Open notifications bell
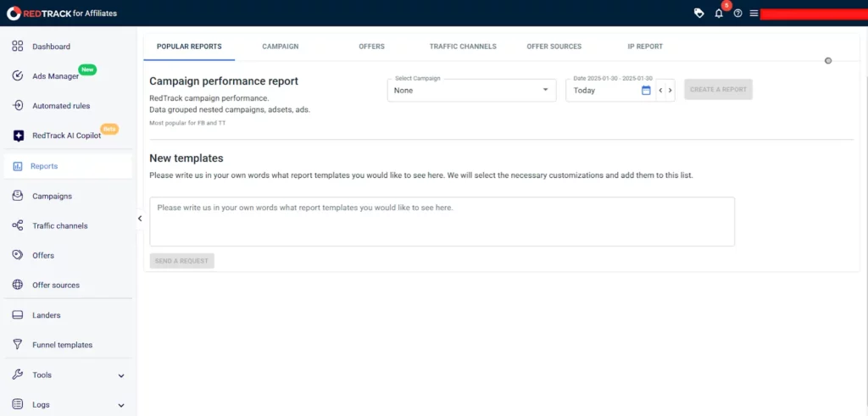The image size is (868, 416). (x=719, y=14)
